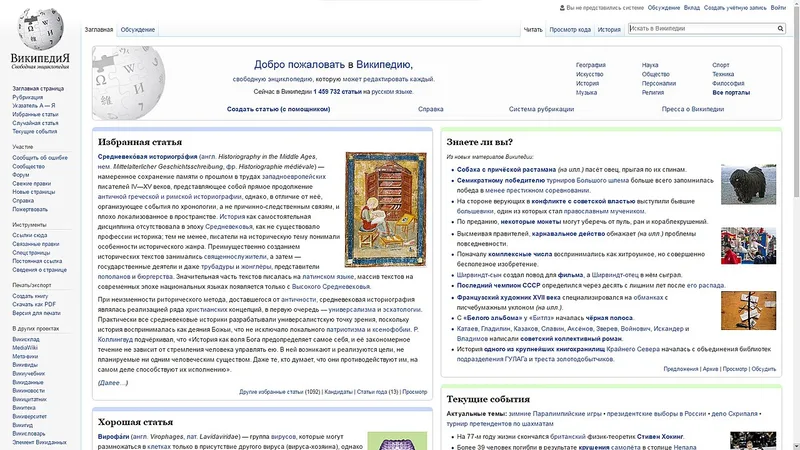Open the Наука portal link

tap(650, 65)
